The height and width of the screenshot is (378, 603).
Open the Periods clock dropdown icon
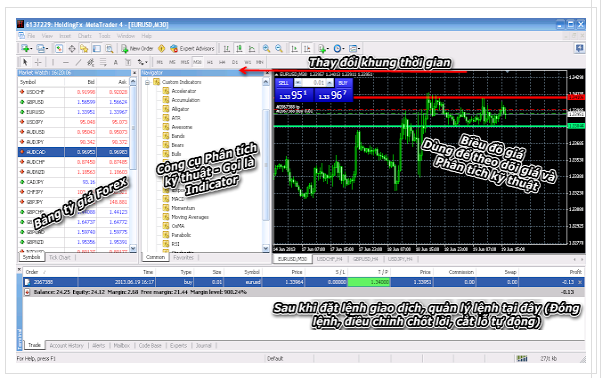pos(338,48)
